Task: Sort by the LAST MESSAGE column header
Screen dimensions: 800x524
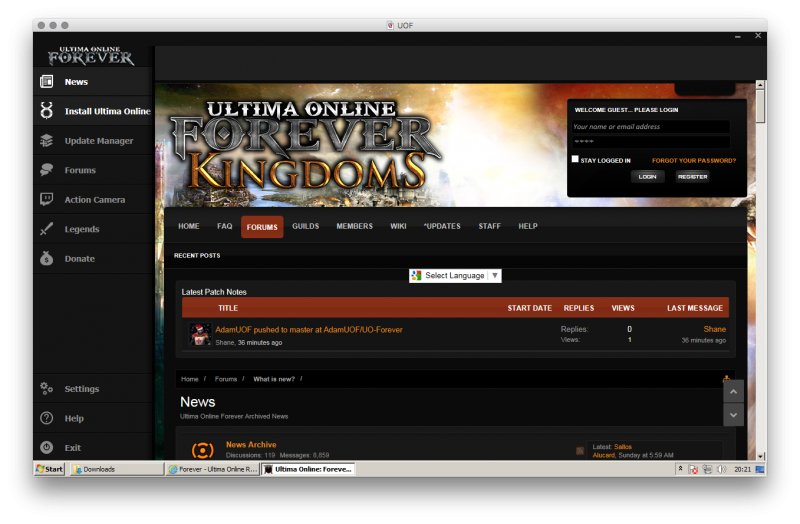Action: [695, 308]
